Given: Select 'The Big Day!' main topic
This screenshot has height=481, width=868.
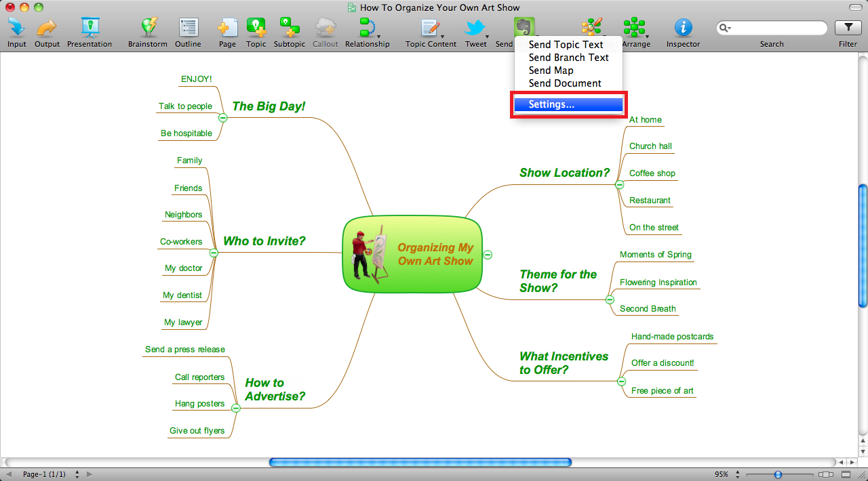Looking at the screenshot, I should point(269,106).
